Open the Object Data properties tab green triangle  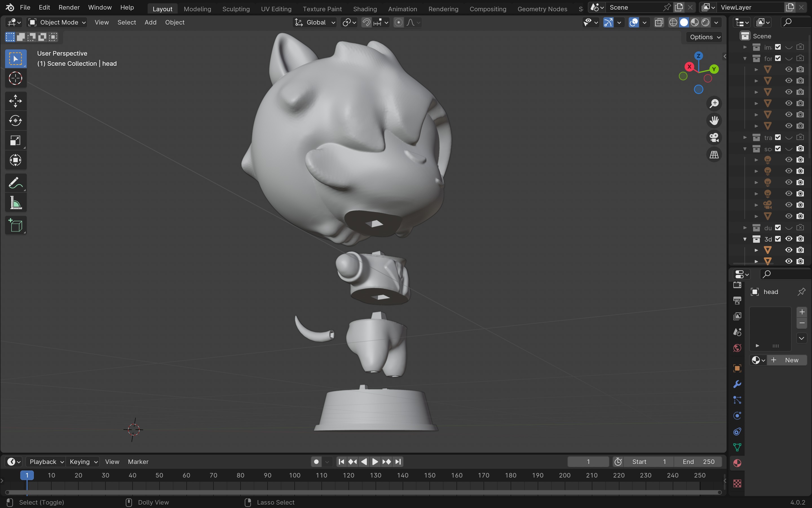coord(737,447)
